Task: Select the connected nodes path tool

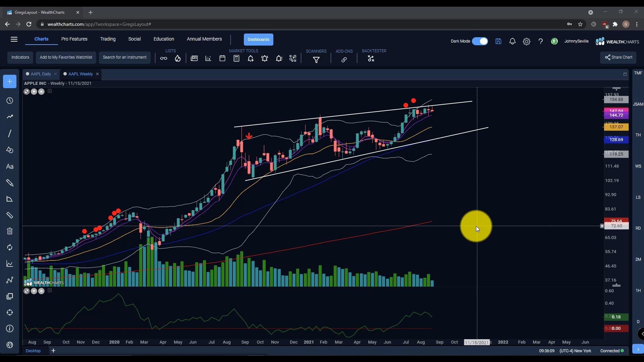Action: click(10, 280)
